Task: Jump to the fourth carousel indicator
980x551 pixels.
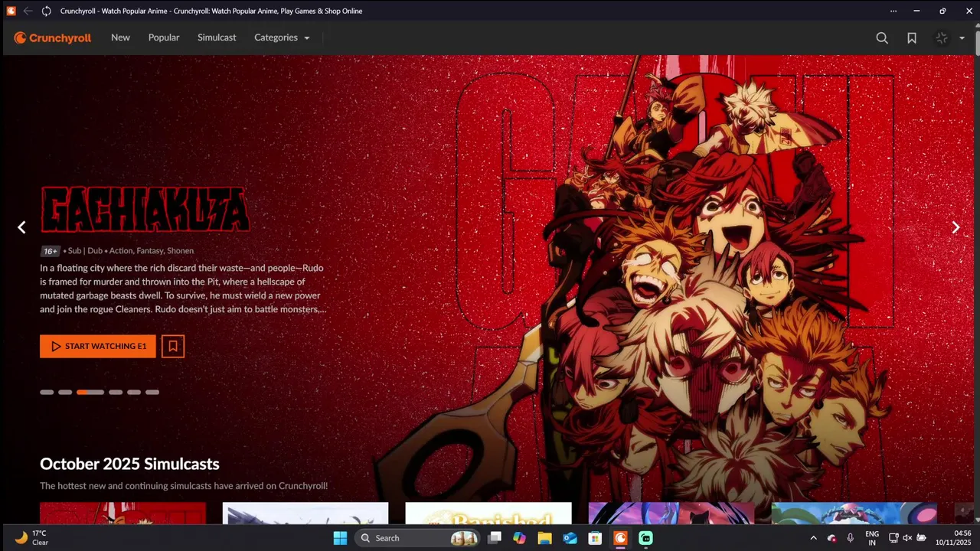Action: [116, 392]
